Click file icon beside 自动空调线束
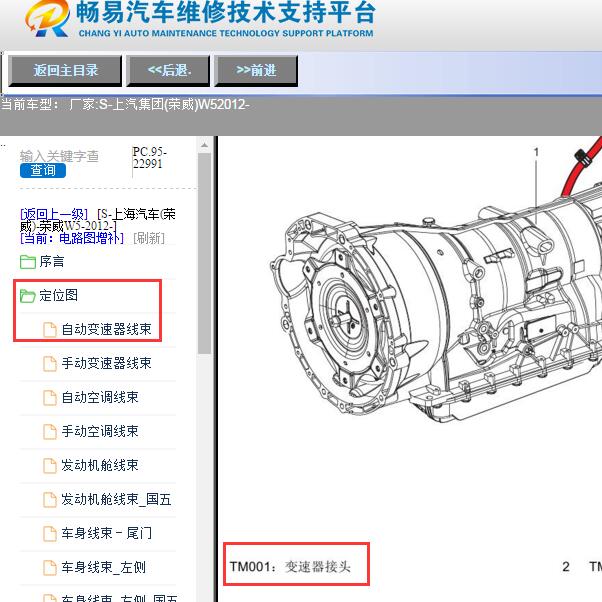Image resolution: width=602 pixels, height=602 pixels. [x=50, y=398]
